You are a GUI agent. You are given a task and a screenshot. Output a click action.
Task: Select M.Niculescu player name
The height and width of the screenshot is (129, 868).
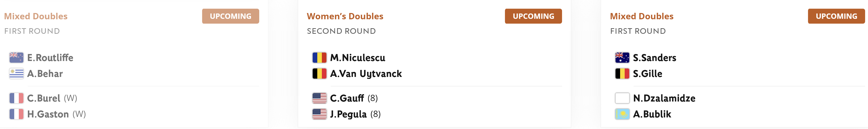click(x=358, y=58)
